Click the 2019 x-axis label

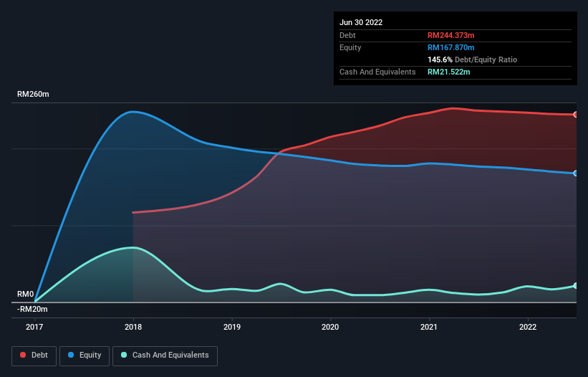(232, 327)
